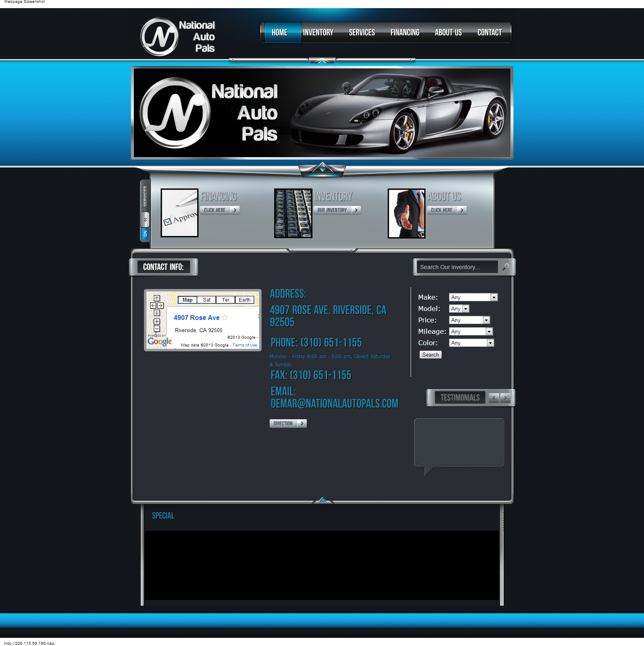Screen dimensions: 644x646
Task: Click the Special section heading
Action: pyautogui.click(x=163, y=516)
